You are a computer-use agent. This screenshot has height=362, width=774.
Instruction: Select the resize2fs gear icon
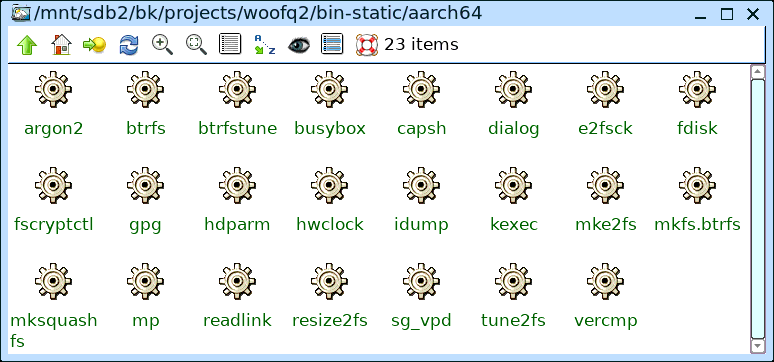click(x=329, y=282)
